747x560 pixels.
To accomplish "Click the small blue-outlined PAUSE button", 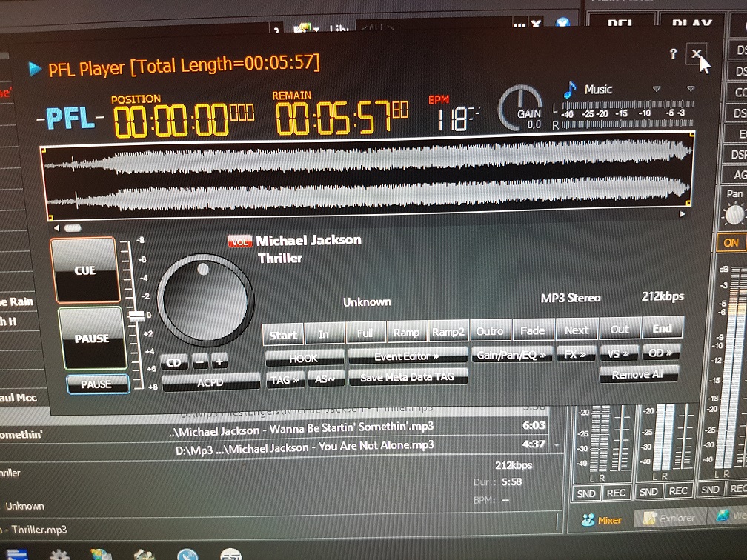I will pyautogui.click(x=98, y=384).
